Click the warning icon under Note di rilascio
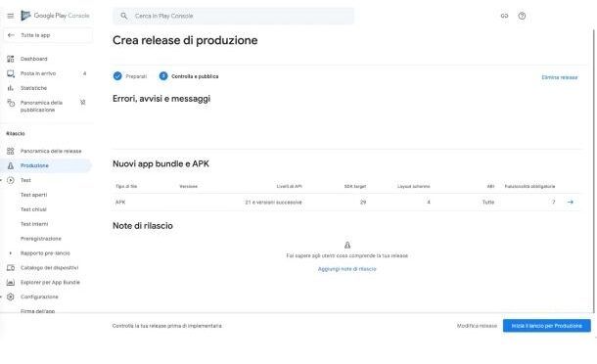Viewport: 597px width, 364px height. point(346,245)
